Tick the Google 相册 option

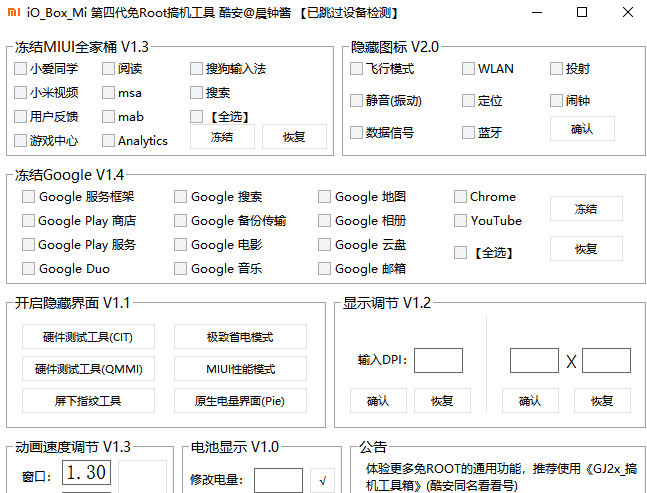click(324, 220)
